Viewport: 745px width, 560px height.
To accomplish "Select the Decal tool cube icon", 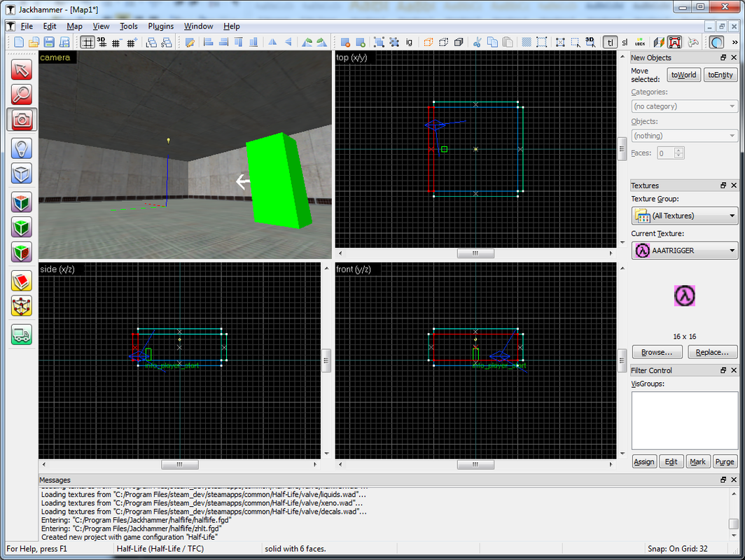I will (22, 252).
